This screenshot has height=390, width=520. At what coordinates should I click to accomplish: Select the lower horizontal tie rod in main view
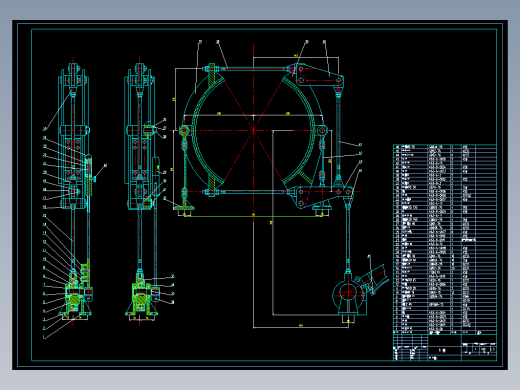[x=248, y=192]
